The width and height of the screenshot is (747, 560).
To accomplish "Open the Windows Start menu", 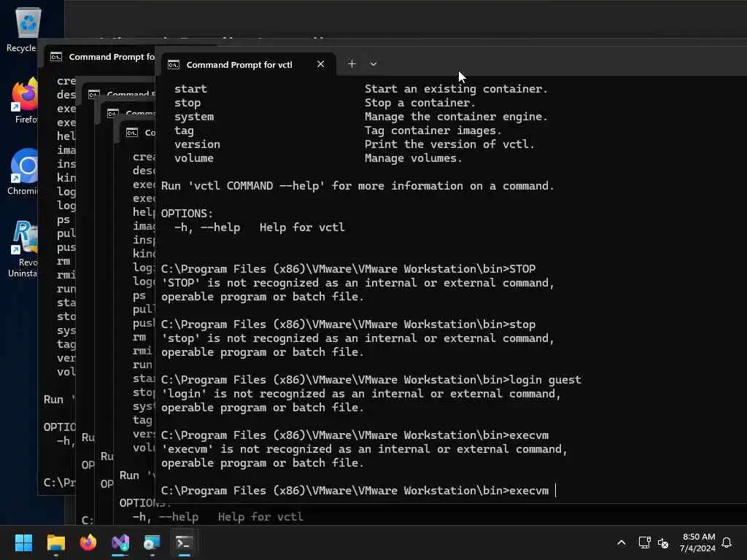I will 23,542.
